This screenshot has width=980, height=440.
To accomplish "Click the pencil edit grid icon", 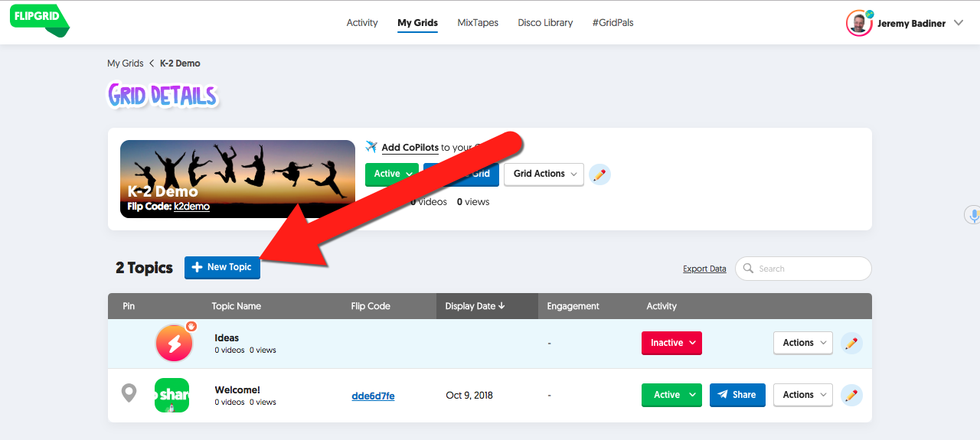I will click(x=599, y=174).
